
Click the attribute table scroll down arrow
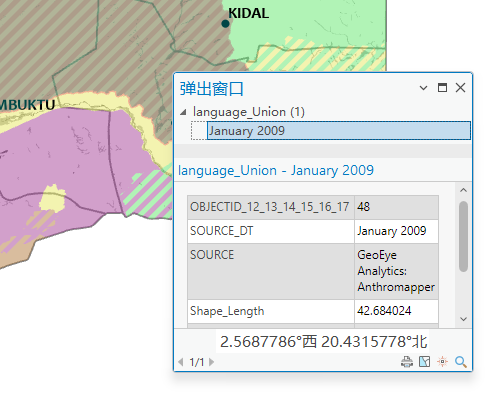(x=463, y=319)
